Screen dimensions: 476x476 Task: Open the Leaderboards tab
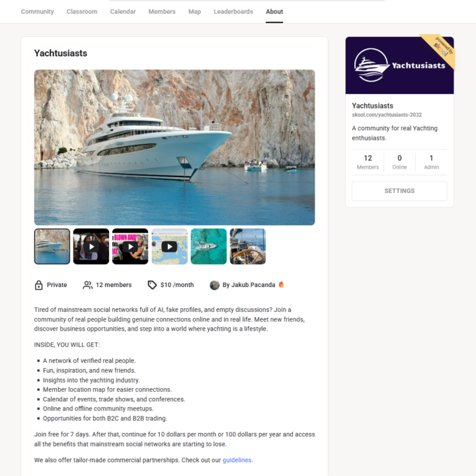point(233,11)
